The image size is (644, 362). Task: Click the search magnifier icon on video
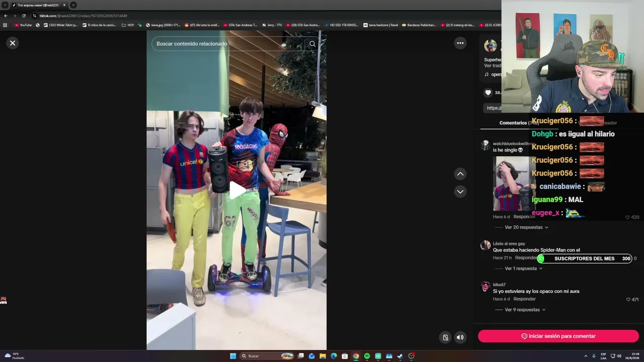(312, 44)
